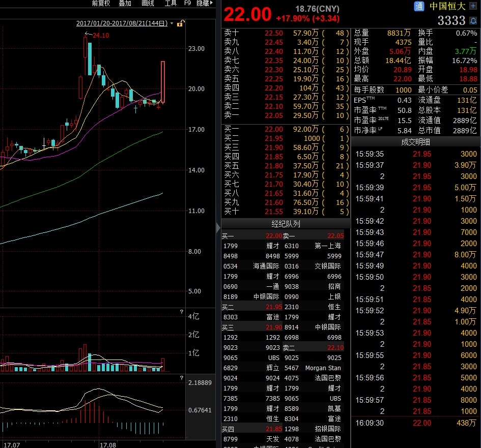Screen dimensions: 481x448
Task: Click the +17.90% (+3.34) change value
Action: (x=307, y=19)
